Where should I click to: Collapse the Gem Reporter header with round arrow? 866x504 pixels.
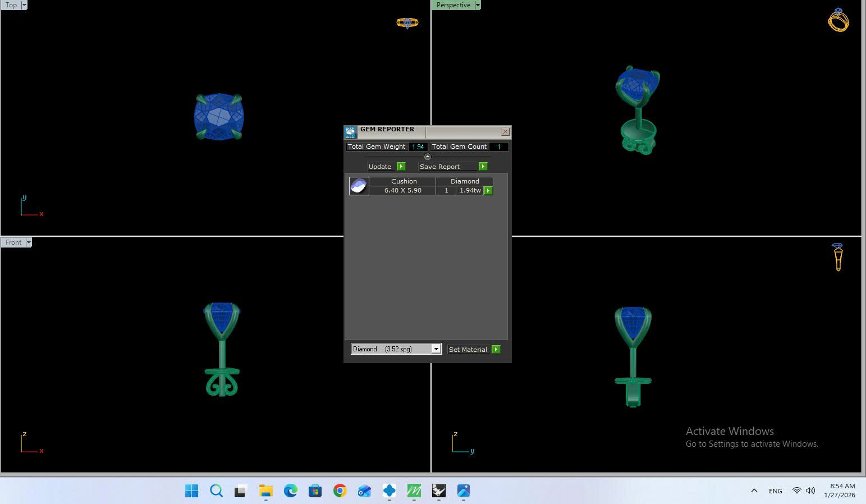point(427,157)
